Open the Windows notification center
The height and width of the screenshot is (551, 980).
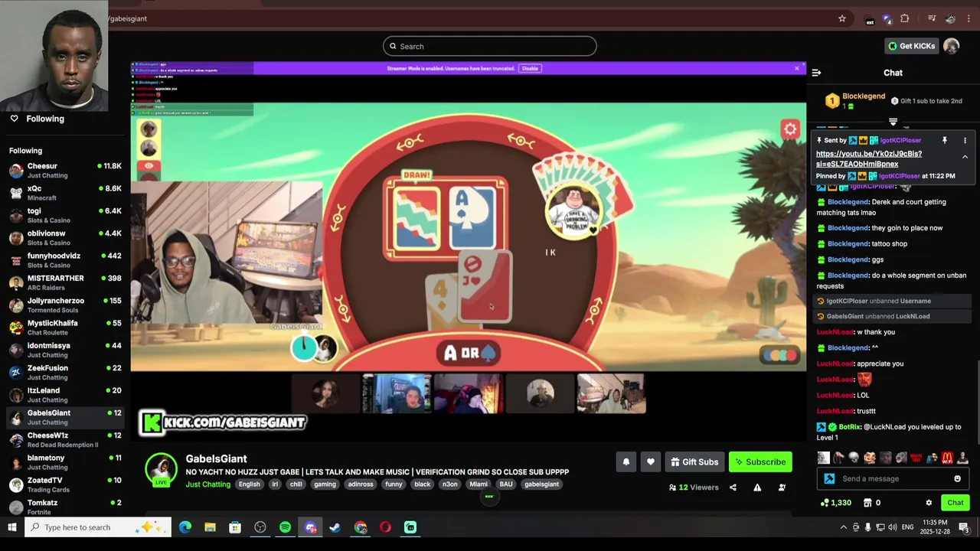(963, 527)
